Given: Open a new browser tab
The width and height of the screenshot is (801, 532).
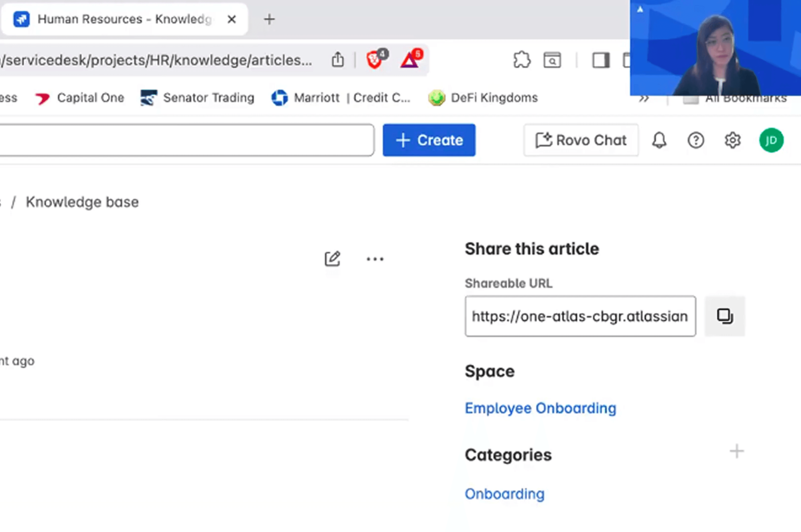Looking at the screenshot, I should pos(269,19).
